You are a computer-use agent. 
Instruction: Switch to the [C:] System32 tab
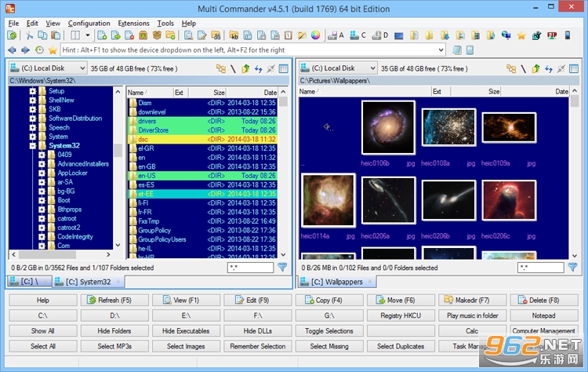88,282
